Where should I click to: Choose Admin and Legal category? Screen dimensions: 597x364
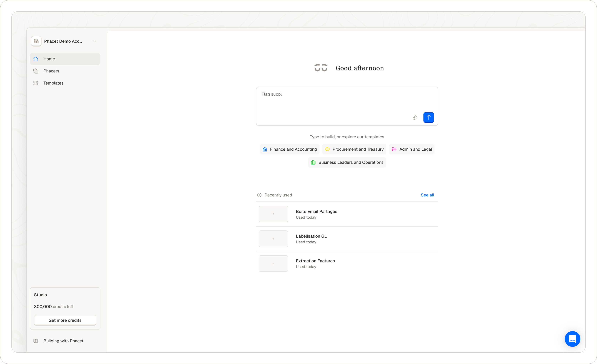pyautogui.click(x=412, y=149)
